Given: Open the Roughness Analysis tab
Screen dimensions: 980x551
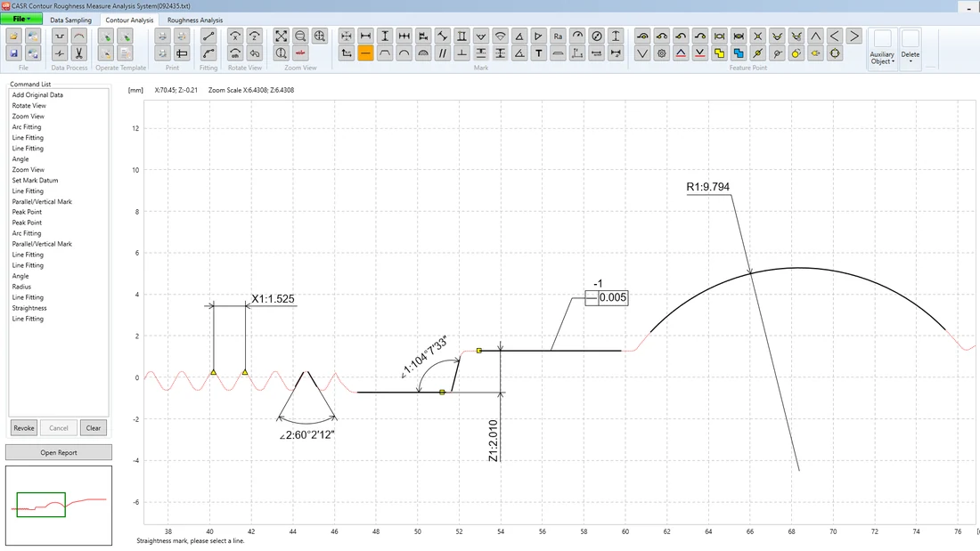Looking at the screenshot, I should coord(195,20).
